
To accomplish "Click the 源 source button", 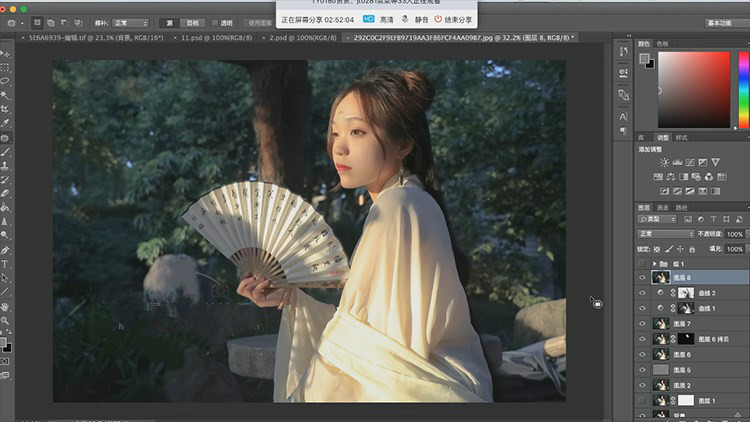I will pyautogui.click(x=169, y=23).
